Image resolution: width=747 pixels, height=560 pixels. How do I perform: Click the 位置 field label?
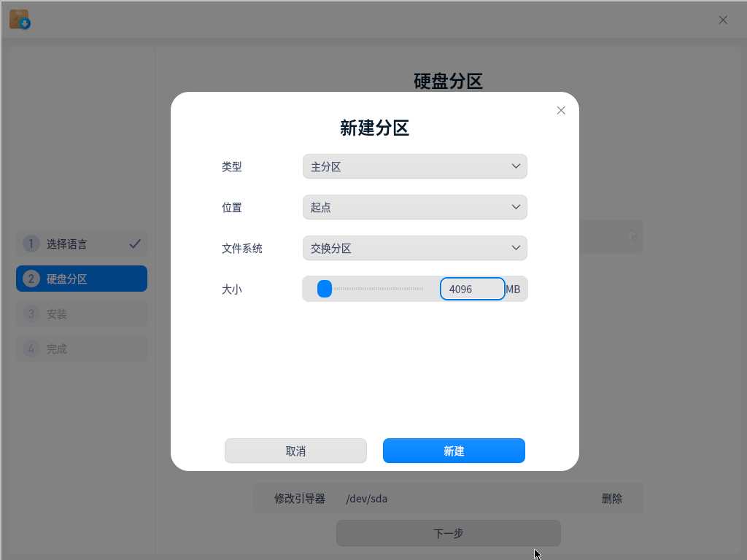pyautogui.click(x=232, y=207)
